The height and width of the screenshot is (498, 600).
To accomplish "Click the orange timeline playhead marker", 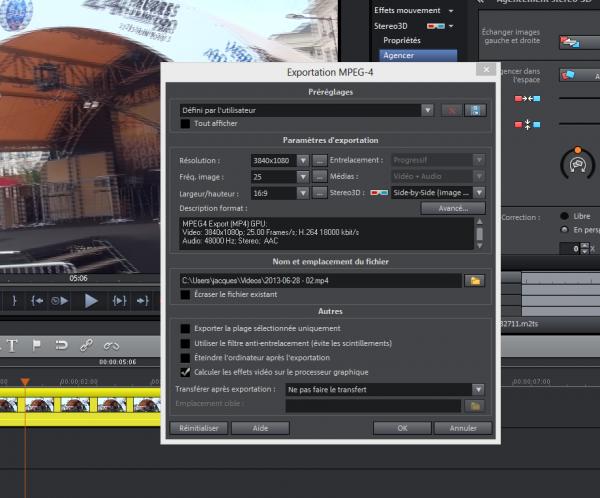I will click(25, 382).
